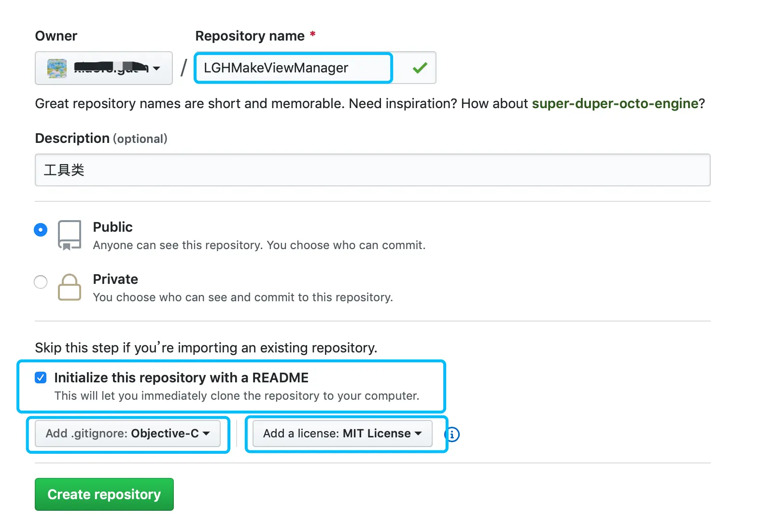
Task: Select the Private radio button
Action: pos(41,282)
